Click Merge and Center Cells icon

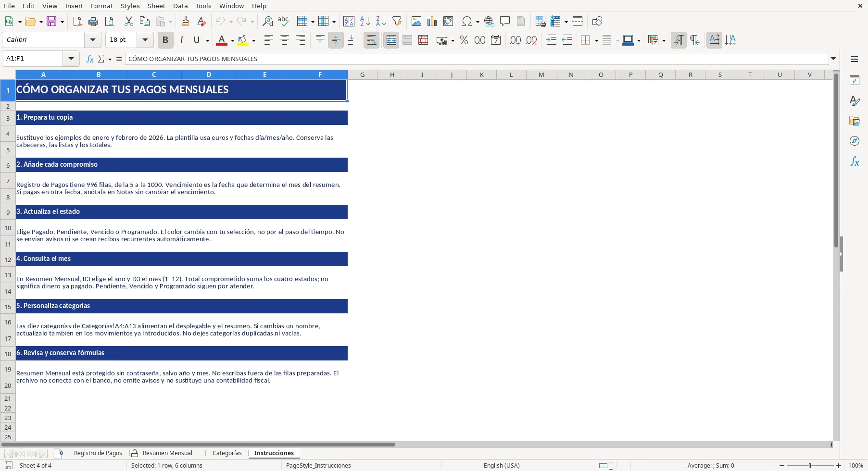[x=391, y=40]
